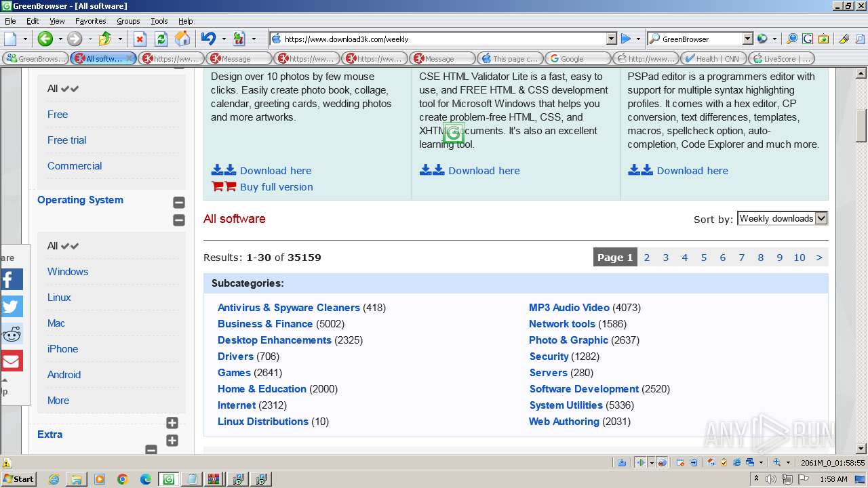Screen dimensions: 868x488
Task: Click the Google search G toolbar icon
Action: pyautogui.click(x=808, y=39)
